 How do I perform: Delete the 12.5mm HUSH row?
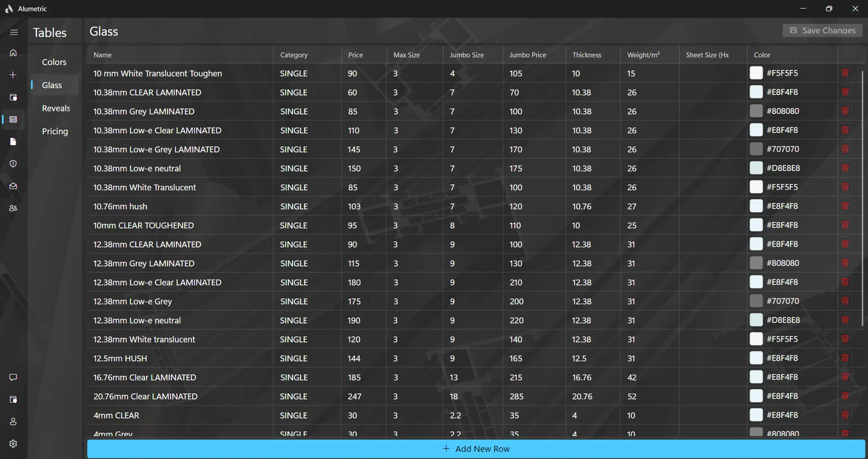click(845, 358)
